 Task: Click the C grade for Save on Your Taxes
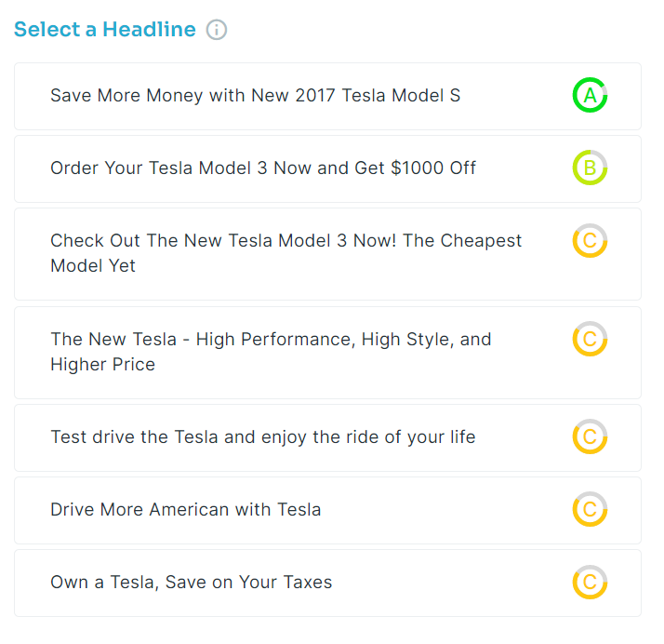(590, 582)
